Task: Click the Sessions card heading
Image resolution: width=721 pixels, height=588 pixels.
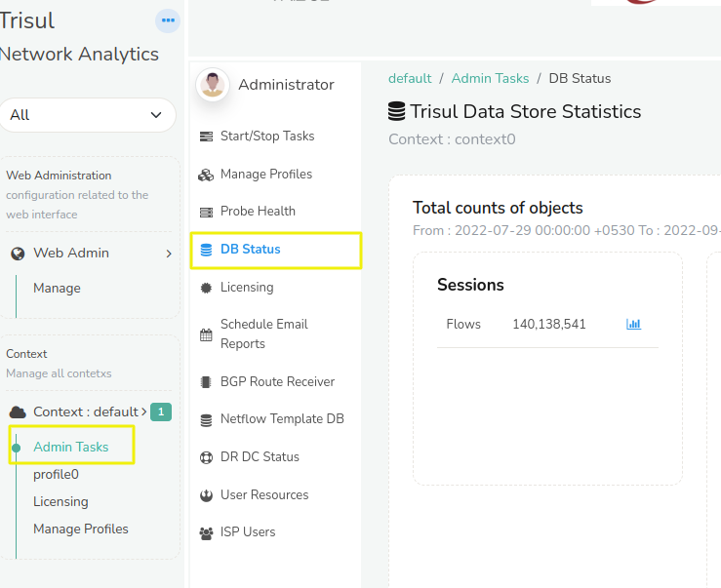Action: pyautogui.click(x=470, y=285)
